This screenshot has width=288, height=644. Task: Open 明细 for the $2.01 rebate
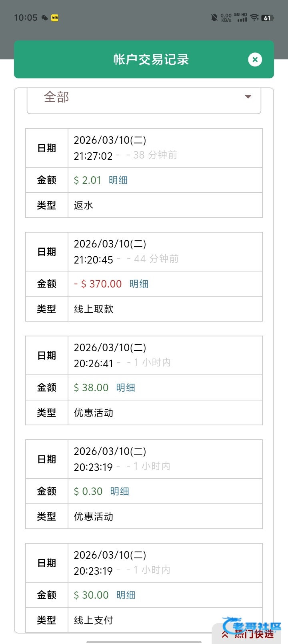click(118, 180)
